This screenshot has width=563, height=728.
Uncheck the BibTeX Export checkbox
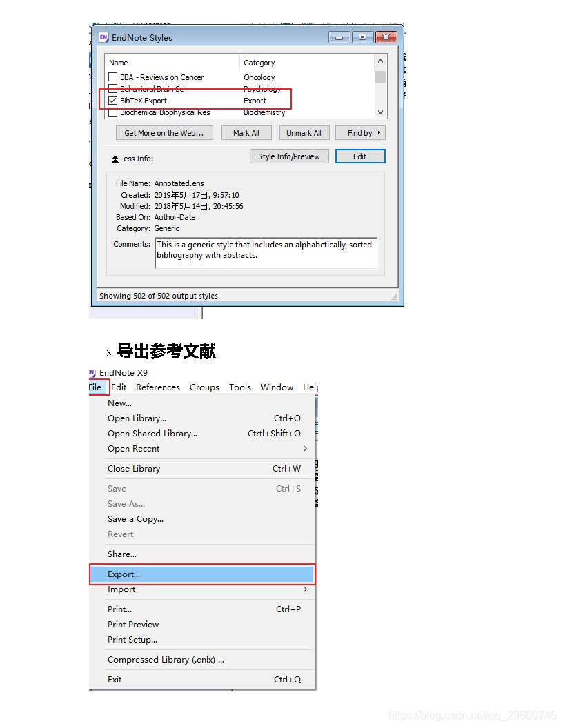point(112,100)
